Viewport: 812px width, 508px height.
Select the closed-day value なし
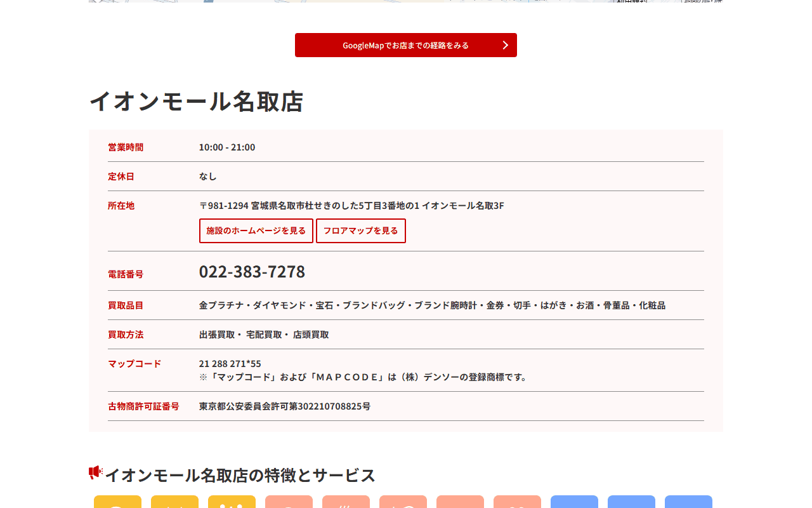[x=208, y=177]
